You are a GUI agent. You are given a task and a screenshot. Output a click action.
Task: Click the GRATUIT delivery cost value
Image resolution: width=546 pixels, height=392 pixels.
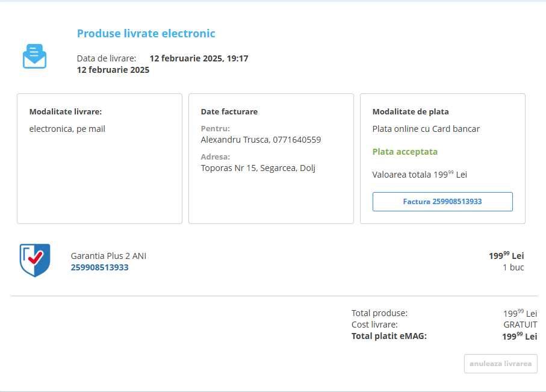(520, 325)
